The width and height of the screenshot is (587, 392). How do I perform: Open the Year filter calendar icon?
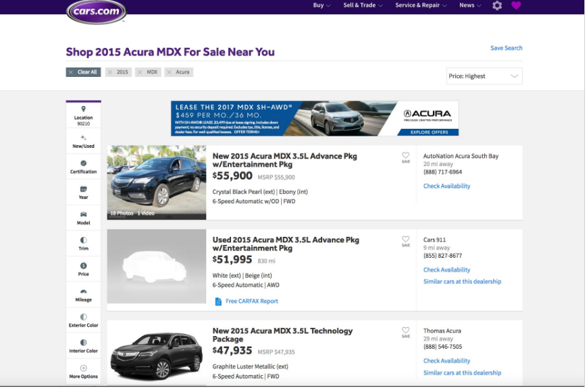click(84, 189)
